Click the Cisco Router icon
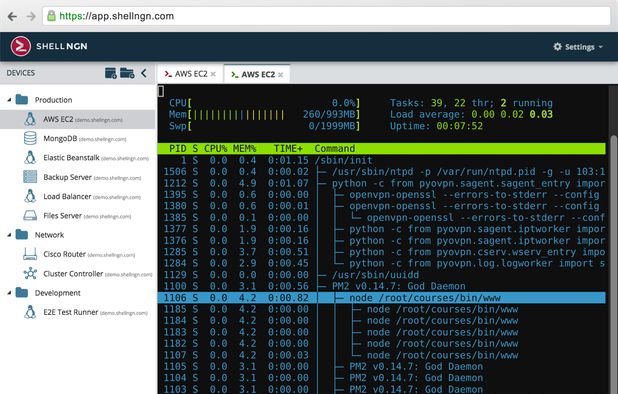Screen dimensions: 618x394 coord(30,254)
